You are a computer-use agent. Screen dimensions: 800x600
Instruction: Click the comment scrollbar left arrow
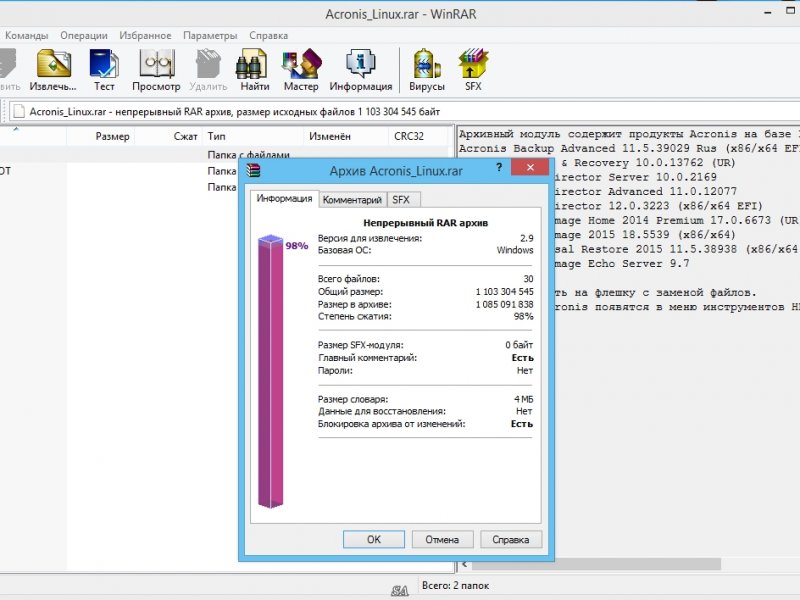pyautogui.click(x=464, y=564)
